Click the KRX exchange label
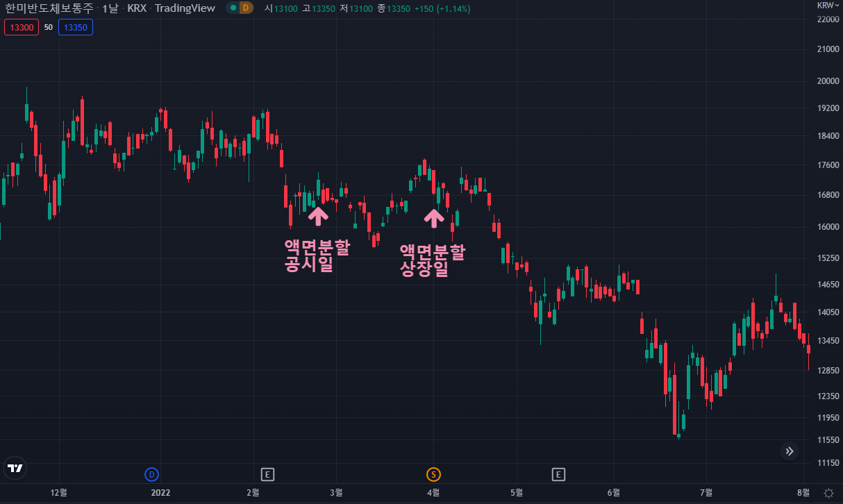This screenshot has width=843, height=504. tap(136, 8)
